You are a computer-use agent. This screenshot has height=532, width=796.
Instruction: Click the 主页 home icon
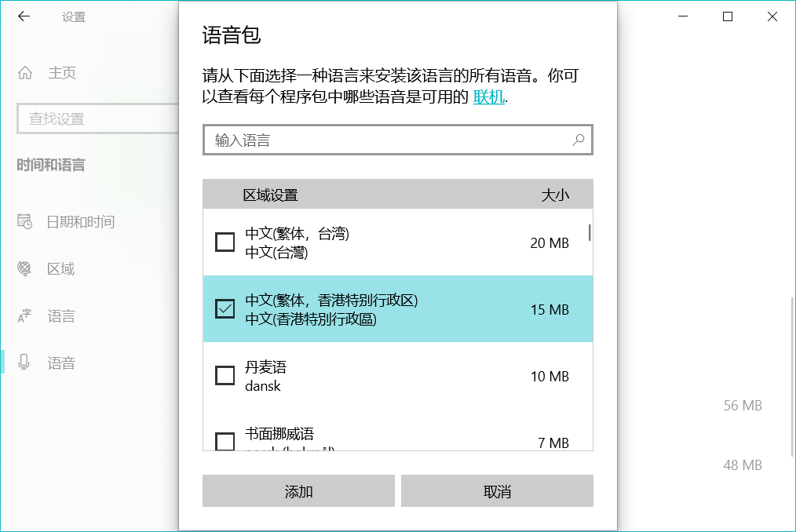(27, 73)
